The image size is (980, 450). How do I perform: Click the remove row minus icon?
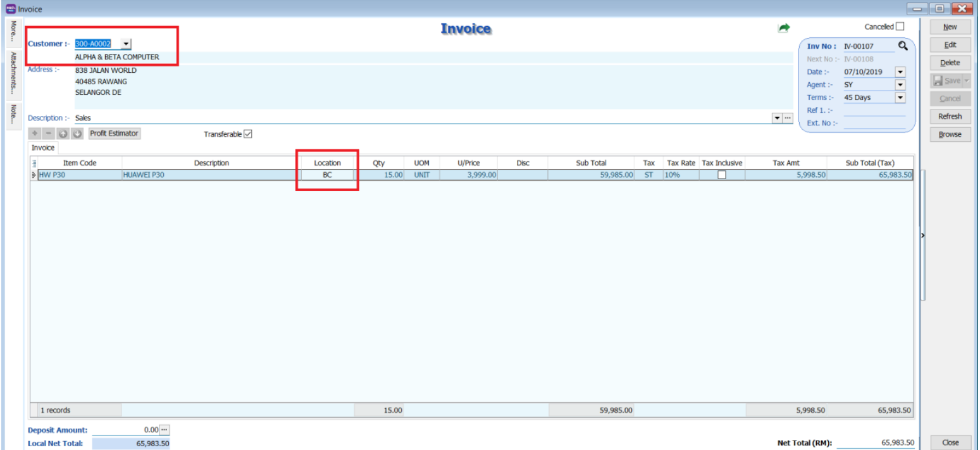coord(49,134)
